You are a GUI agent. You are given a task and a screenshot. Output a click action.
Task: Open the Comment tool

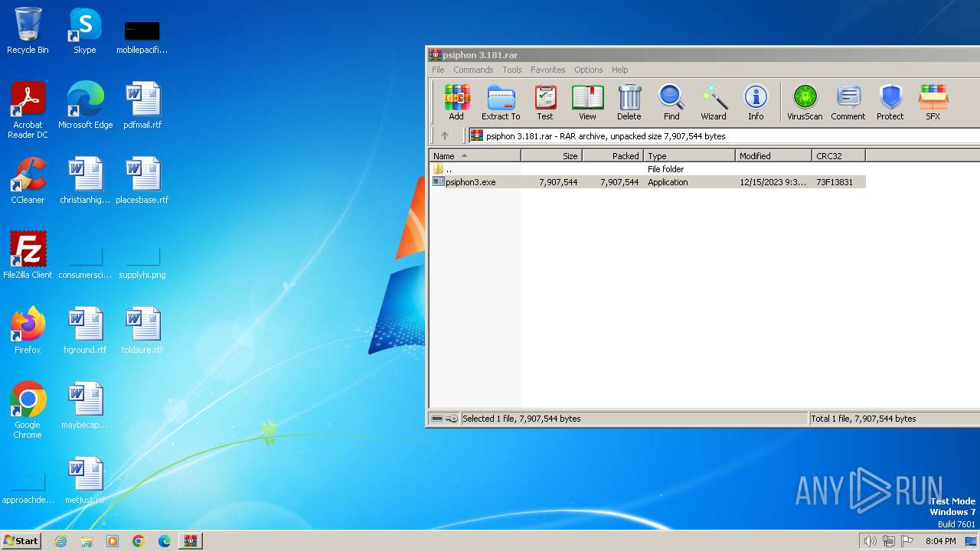point(848,103)
